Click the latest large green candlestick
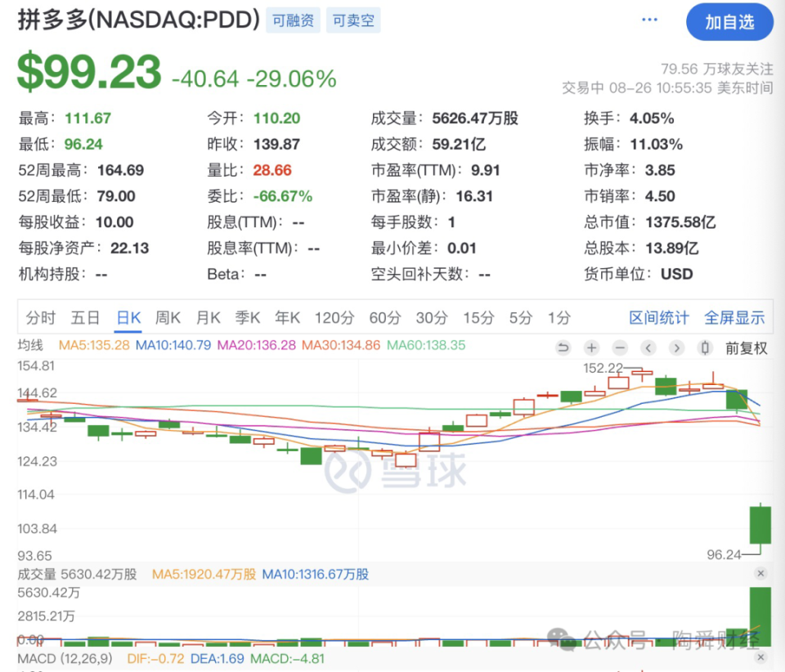785x672 pixels. tap(760, 525)
